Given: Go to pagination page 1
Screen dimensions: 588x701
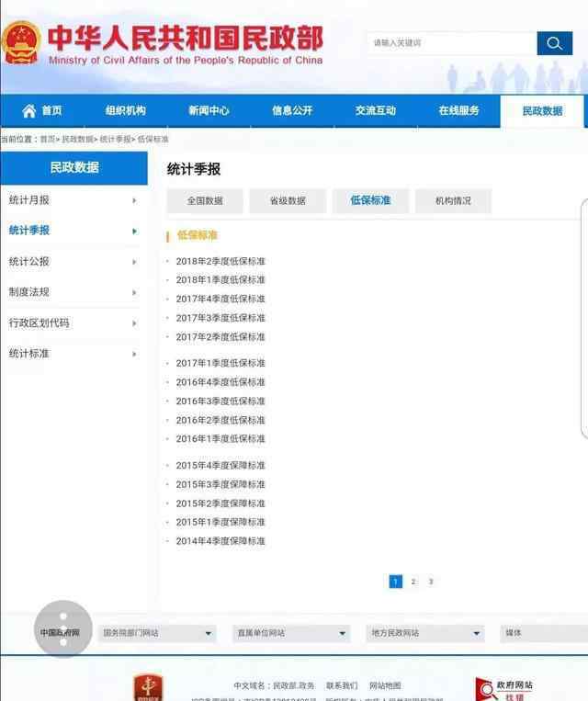Looking at the screenshot, I should coord(396,582).
